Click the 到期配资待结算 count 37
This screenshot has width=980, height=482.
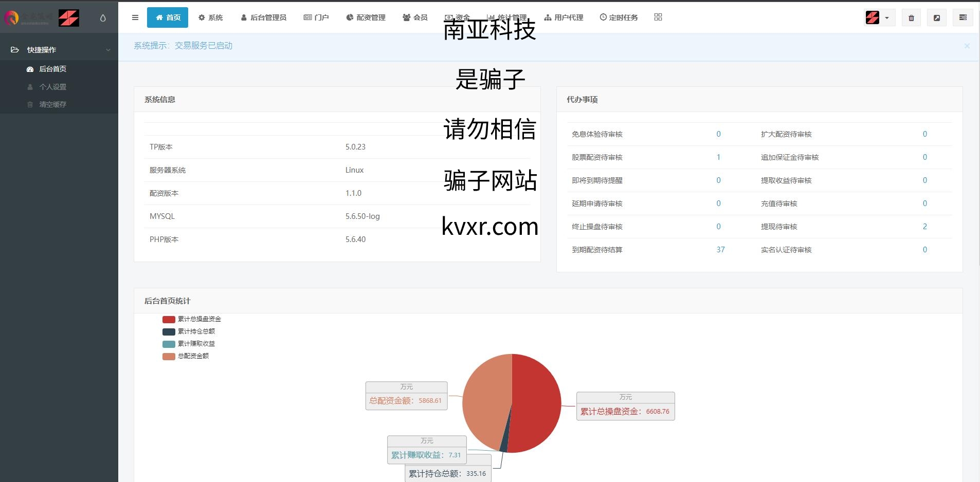(720, 250)
